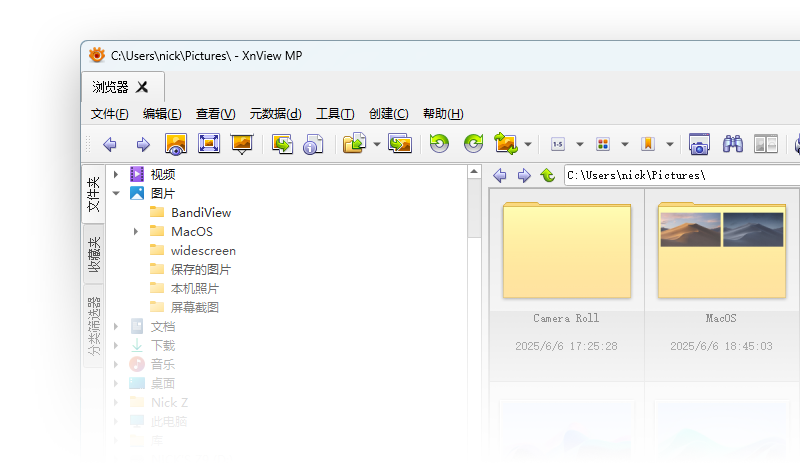Select the 下载 item in tree
Viewport: 800px width, 465px height.
coord(163,346)
